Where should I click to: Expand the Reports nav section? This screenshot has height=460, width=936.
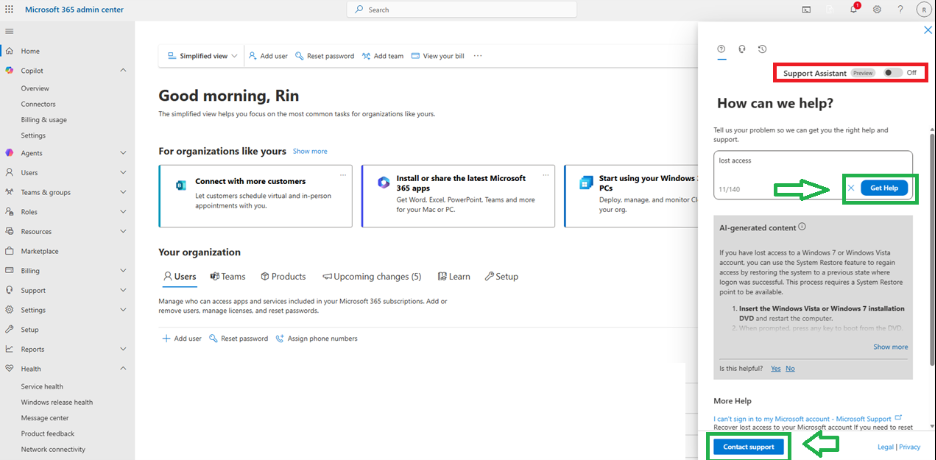pyautogui.click(x=123, y=349)
